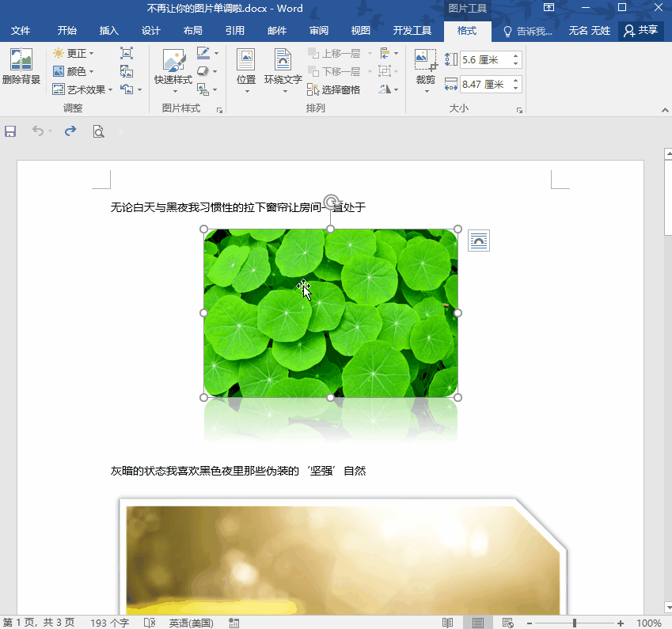Click the Remove Background (删除背景) icon
672x629 pixels.
[x=21, y=66]
